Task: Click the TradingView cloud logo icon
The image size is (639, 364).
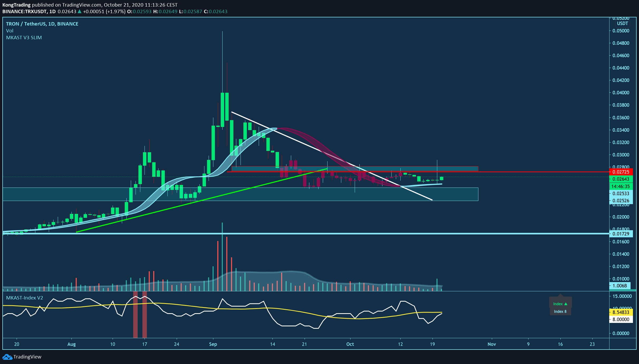Action: pyautogui.click(x=7, y=357)
